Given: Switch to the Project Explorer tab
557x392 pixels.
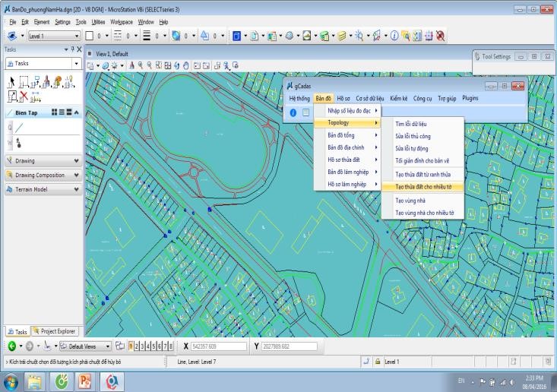Looking at the screenshot, I should tap(54, 331).
